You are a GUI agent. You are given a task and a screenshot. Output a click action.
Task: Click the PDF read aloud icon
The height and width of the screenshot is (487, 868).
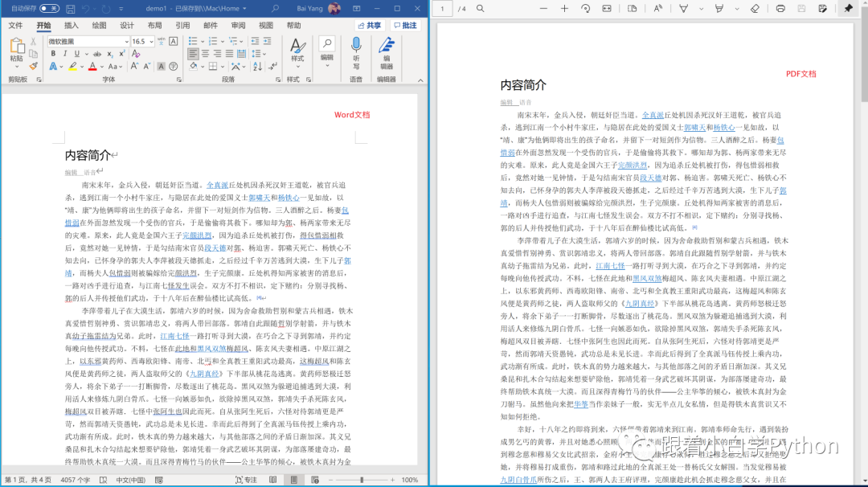coord(657,8)
